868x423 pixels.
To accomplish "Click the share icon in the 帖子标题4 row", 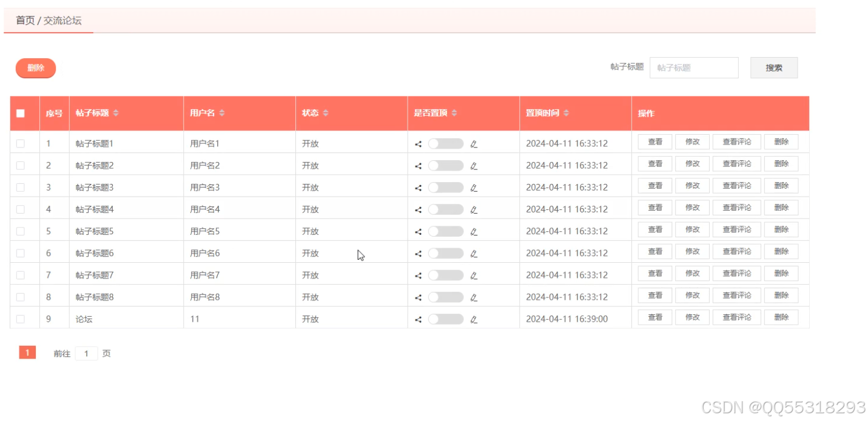I will [x=418, y=209].
